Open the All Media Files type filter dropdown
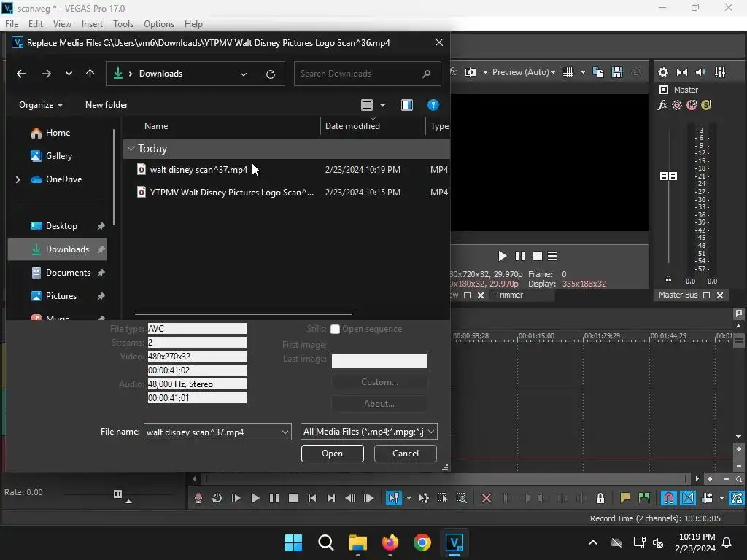Screen dimensions: 747x560 pos(368,432)
